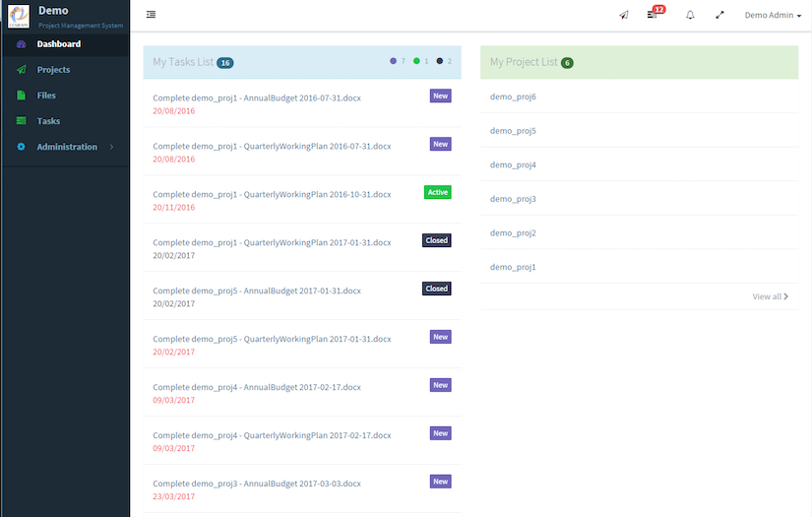This screenshot has width=812, height=517.
Task: Click the 23/03/2017 due date
Action: [174, 496]
